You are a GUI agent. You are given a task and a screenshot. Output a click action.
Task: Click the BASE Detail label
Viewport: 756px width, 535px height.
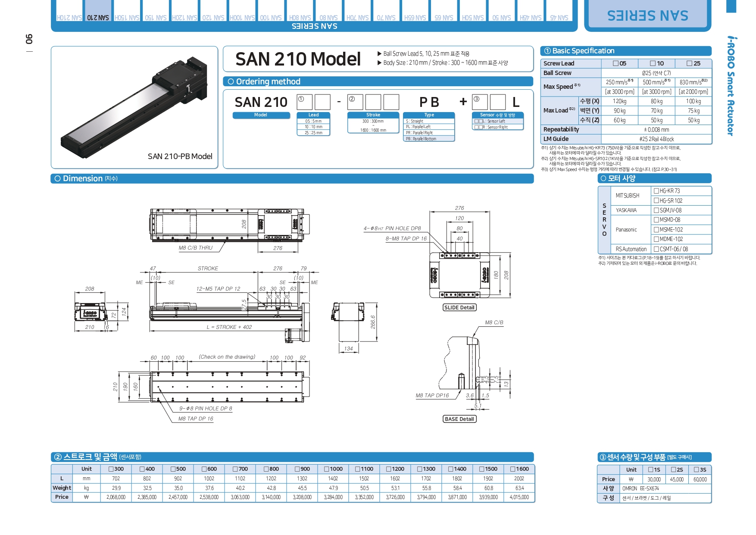[x=459, y=419]
